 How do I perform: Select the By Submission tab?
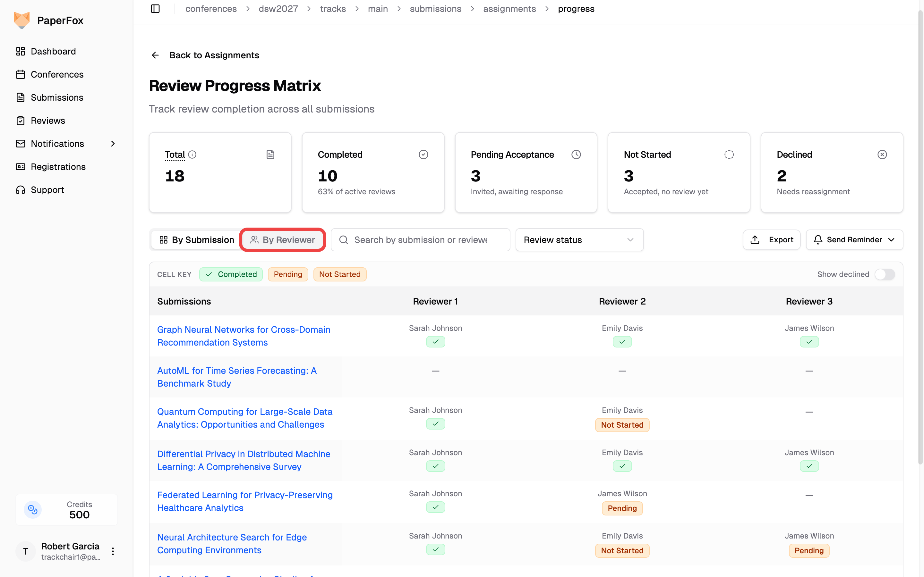(x=197, y=240)
